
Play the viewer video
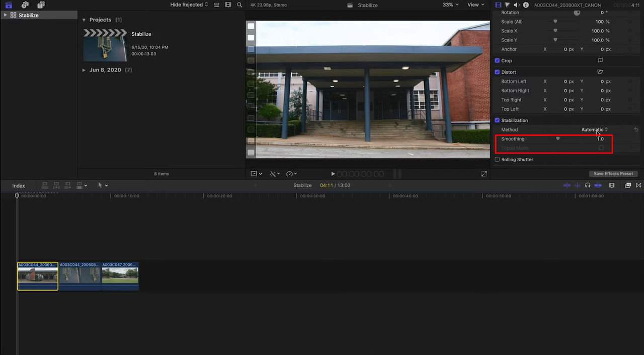click(x=333, y=174)
